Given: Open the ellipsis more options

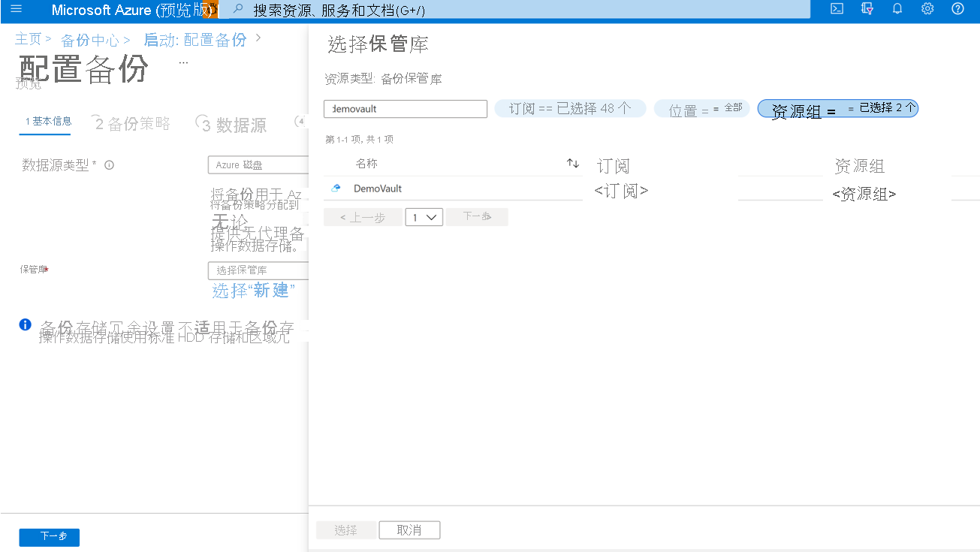Looking at the screenshot, I should click(x=183, y=62).
